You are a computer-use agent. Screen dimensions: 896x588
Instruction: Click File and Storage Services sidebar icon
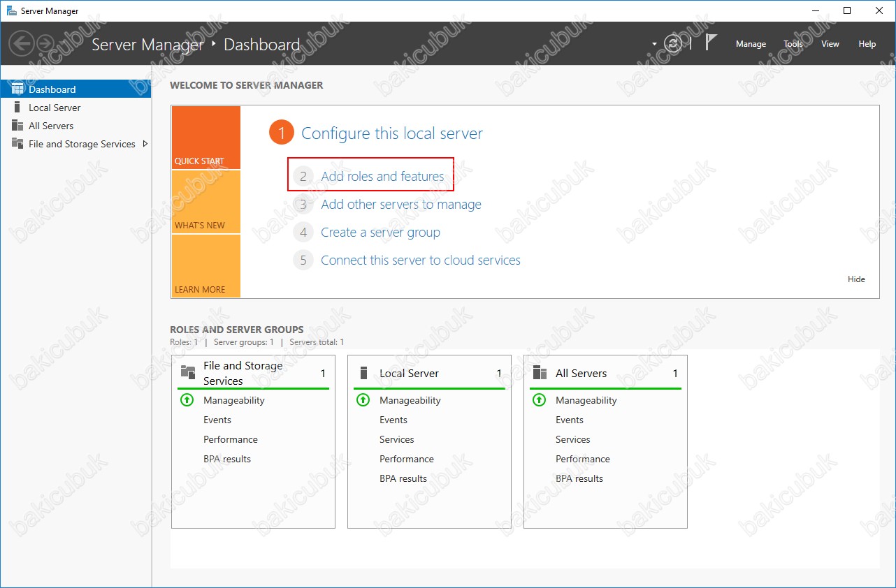coord(17,143)
